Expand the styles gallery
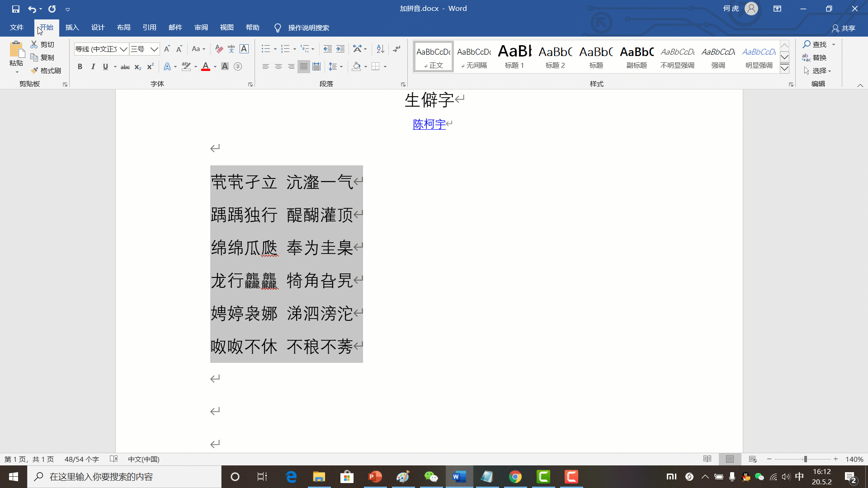The height and width of the screenshot is (488, 868). pos(785,68)
